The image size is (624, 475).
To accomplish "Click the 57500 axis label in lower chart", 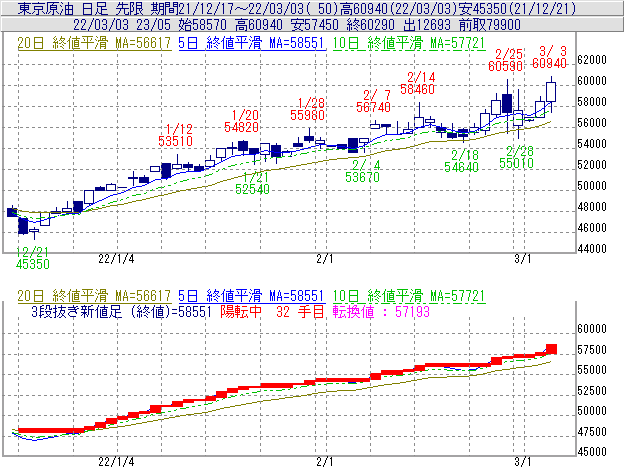I will click(592, 349).
